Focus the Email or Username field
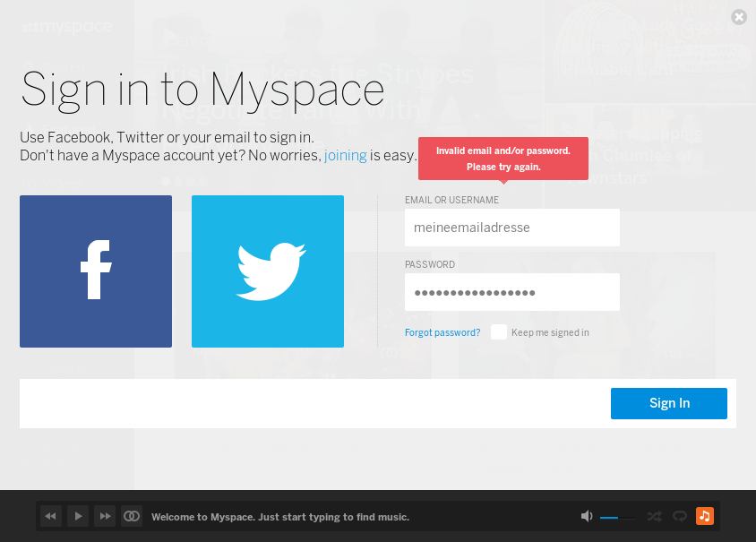Screen dimensions: 756x542 point(512,228)
